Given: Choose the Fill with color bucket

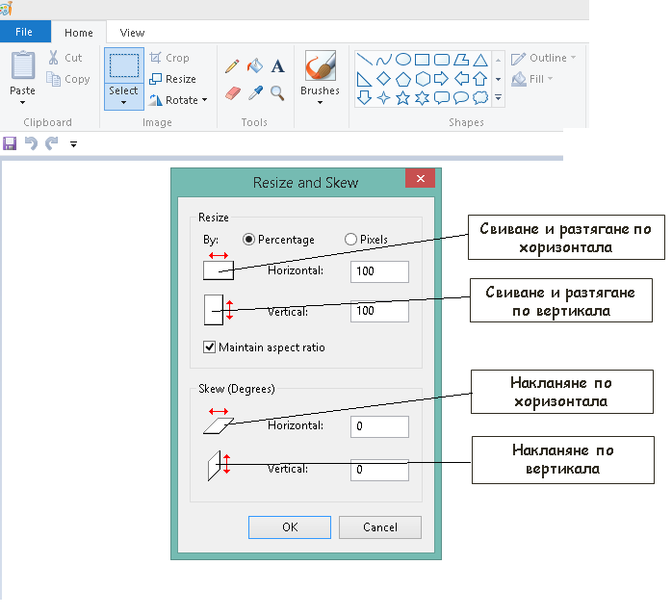Looking at the screenshot, I should (254, 66).
